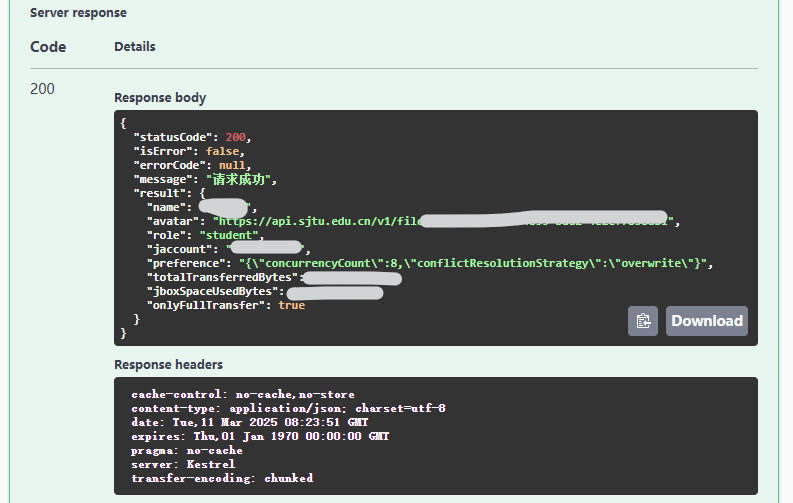Click the onlyFullTransfer true value
The height and width of the screenshot is (503, 793).
point(292,305)
